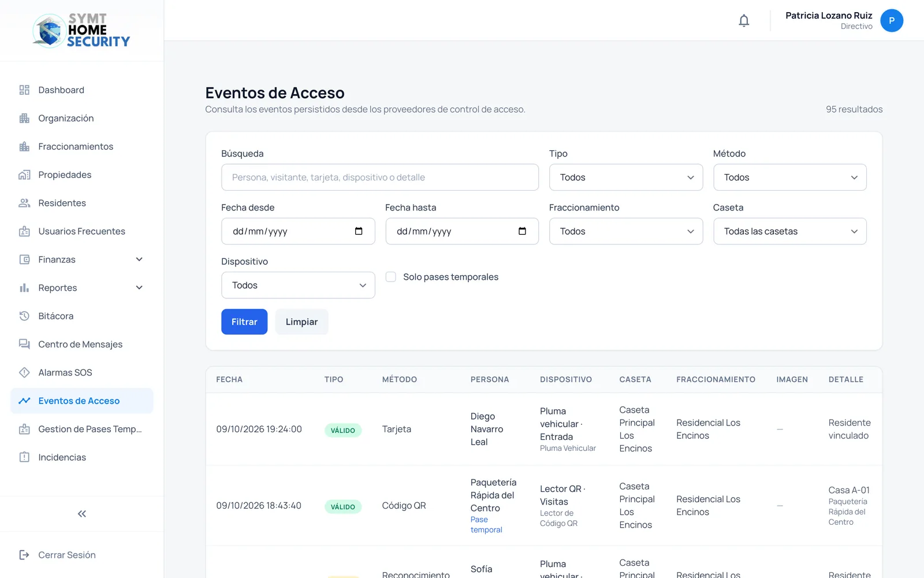This screenshot has height=578, width=924.
Task: Click TIPO column header
Action: click(334, 380)
